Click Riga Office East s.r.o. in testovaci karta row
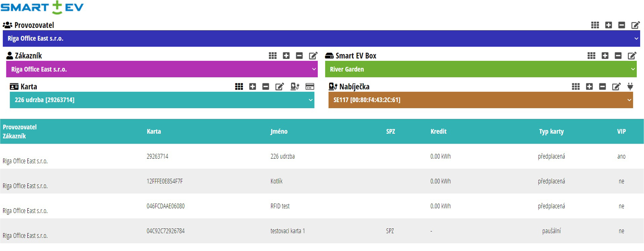This screenshot has height=251, width=644. click(x=25, y=236)
